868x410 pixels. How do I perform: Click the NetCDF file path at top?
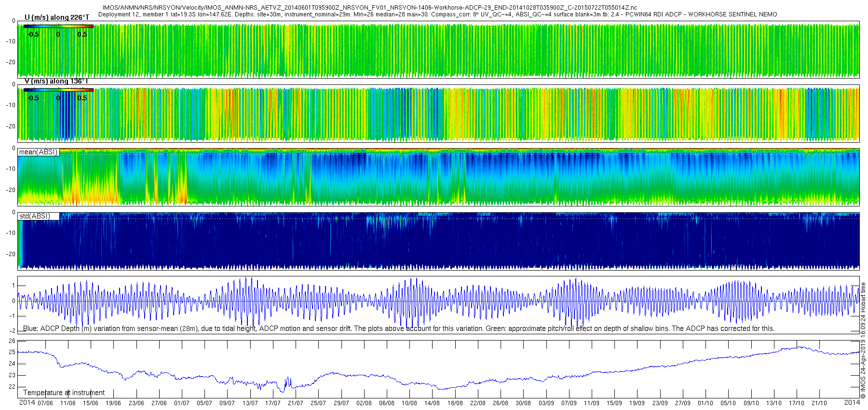(x=369, y=8)
